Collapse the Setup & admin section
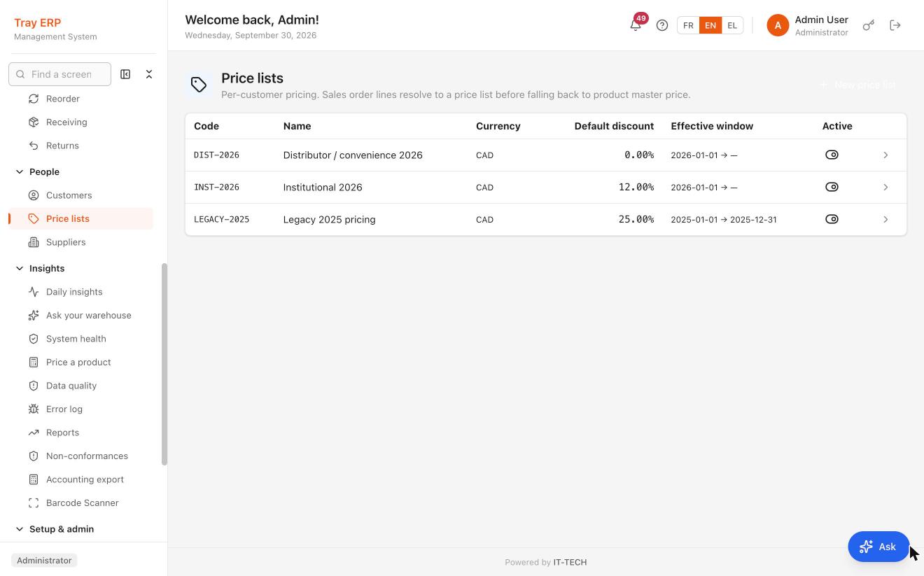 tap(20, 529)
